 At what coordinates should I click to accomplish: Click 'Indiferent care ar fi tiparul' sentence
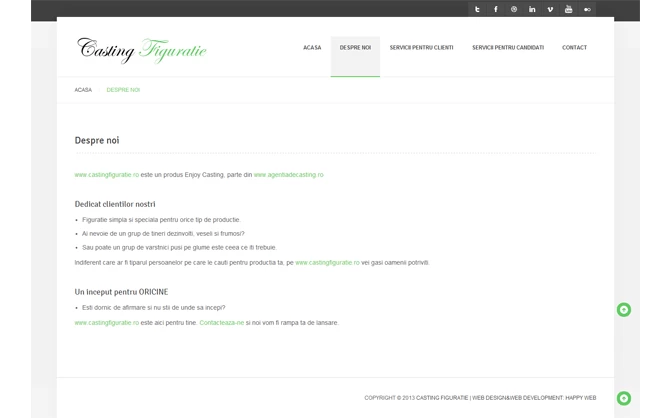point(184,262)
